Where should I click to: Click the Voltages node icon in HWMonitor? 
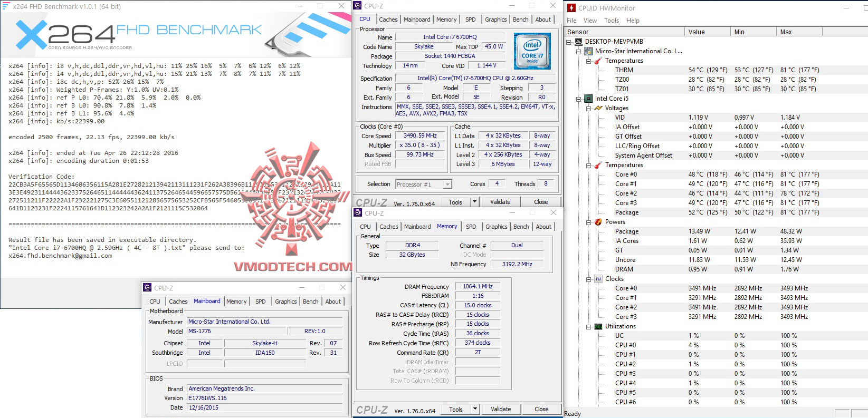(598, 108)
